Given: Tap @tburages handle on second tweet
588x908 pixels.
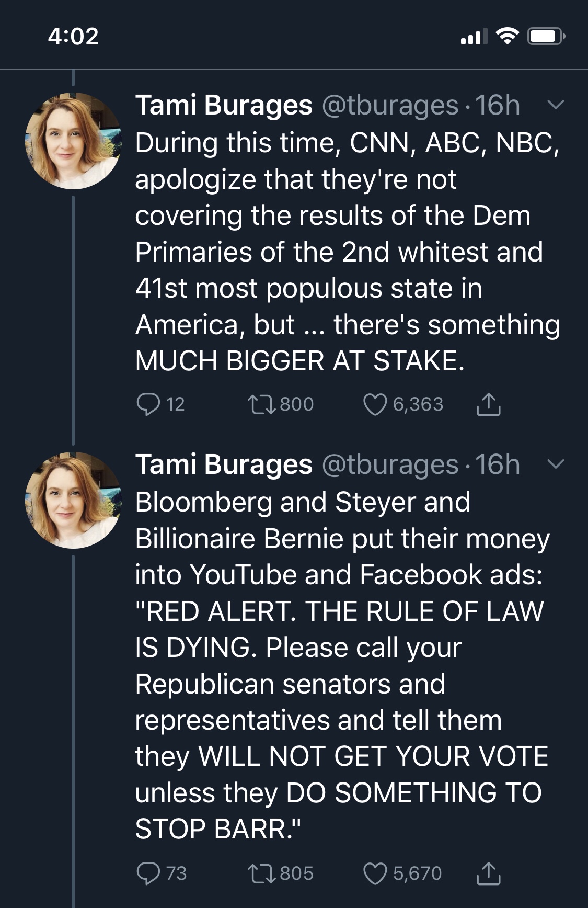Looking at the screenshot, I should pos(390,464).
